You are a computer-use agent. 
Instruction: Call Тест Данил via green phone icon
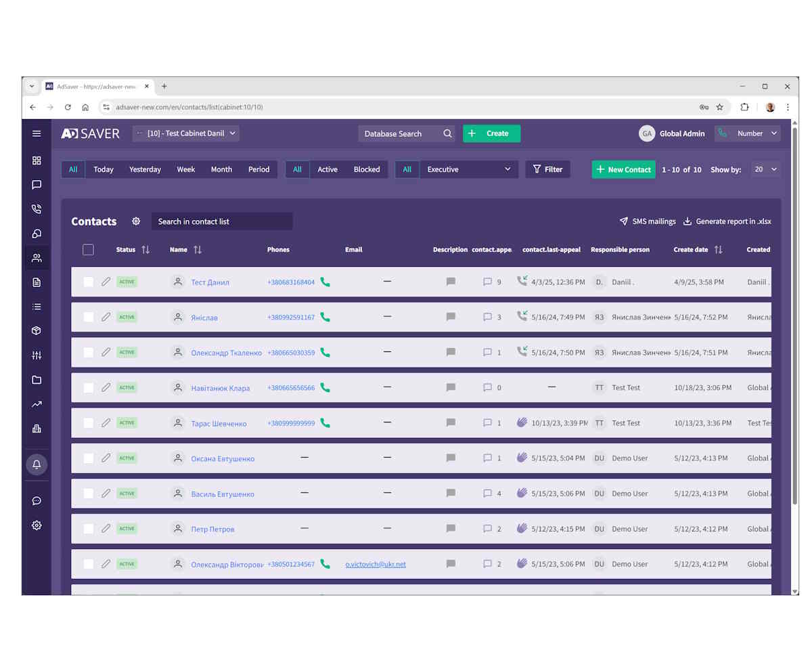[x=325, y=282]
